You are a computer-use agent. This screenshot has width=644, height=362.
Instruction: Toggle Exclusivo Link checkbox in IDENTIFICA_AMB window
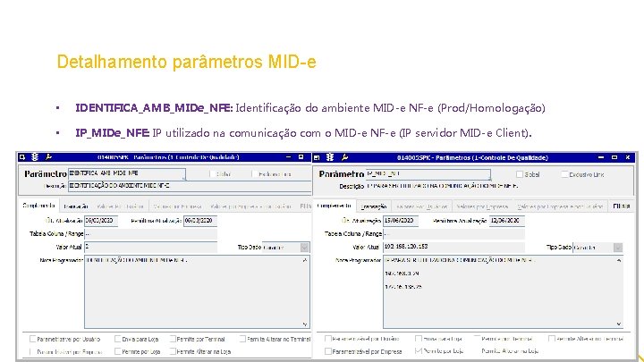pyautogui.click(x=255, y=174)
